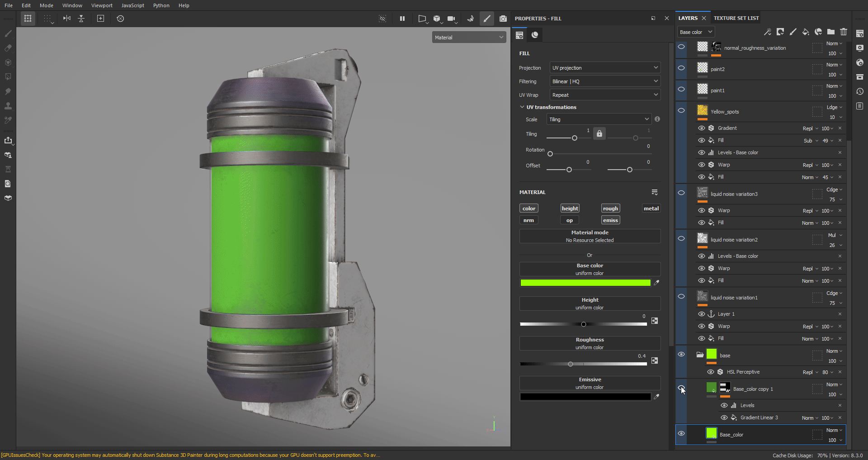
Task: Open the Viewport menu
Action: click(x=102, y=5)
